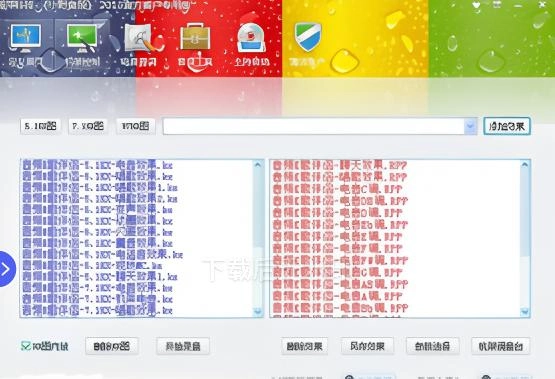Click the first button after the bottom checkbox
Viewport: 555px width, 379px height.
point(111,346)
